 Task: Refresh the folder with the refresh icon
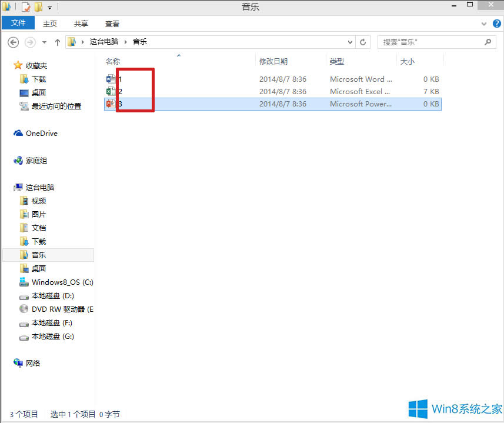pyautogui.click(x=363, y=42)
